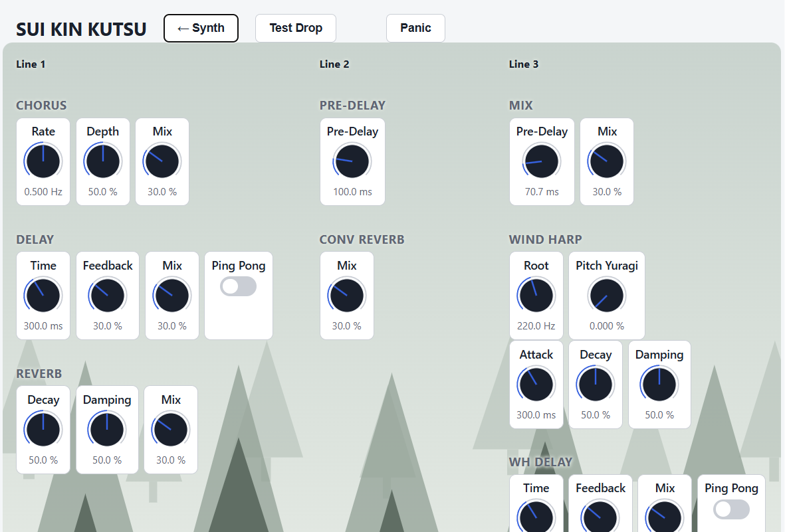Screen dimensions: 785x532
Task: Enable Ping Pong in Delay section
Action: (239, 287)
